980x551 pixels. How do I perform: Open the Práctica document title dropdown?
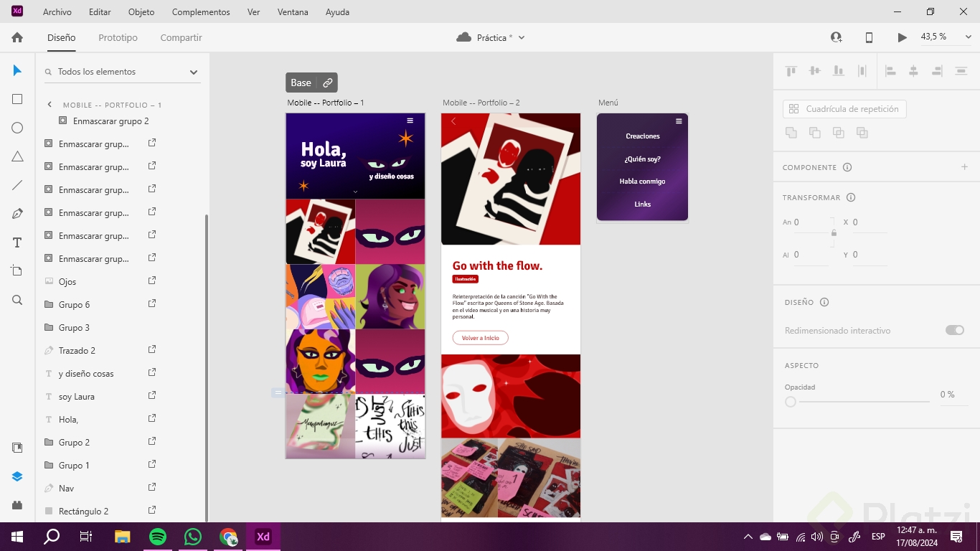tap(522, 37)
